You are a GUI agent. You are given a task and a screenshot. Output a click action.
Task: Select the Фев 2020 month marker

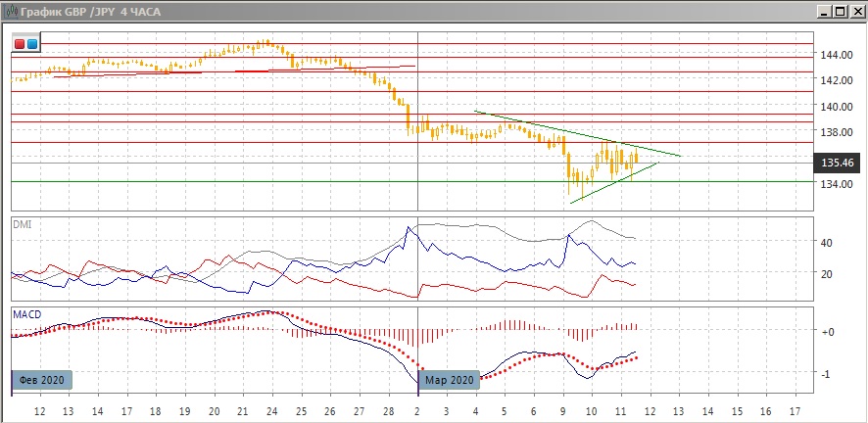point(42,380)
